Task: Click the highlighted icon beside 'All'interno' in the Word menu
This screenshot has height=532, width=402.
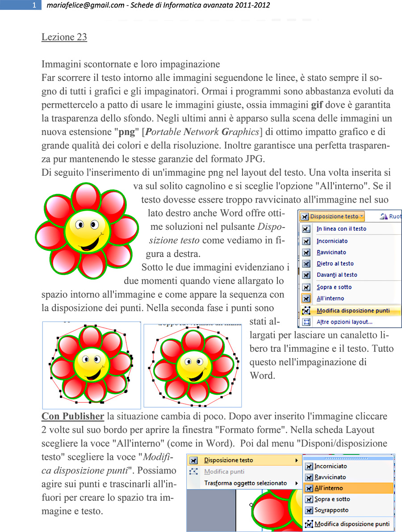Action: pos(306,299)
